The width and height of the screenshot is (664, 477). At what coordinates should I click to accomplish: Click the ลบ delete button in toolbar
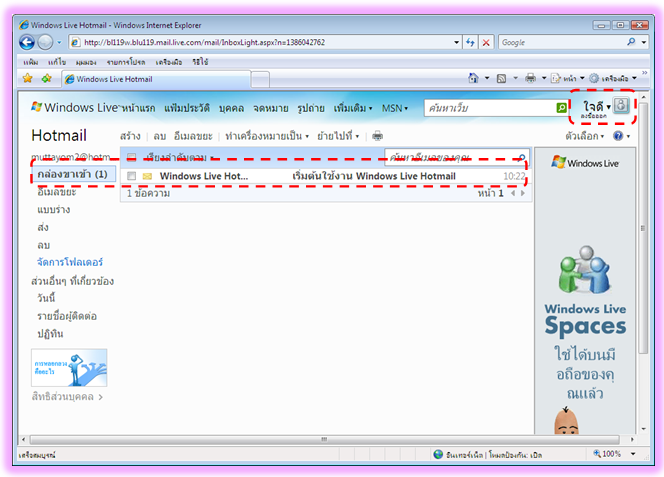pos(160,136)
